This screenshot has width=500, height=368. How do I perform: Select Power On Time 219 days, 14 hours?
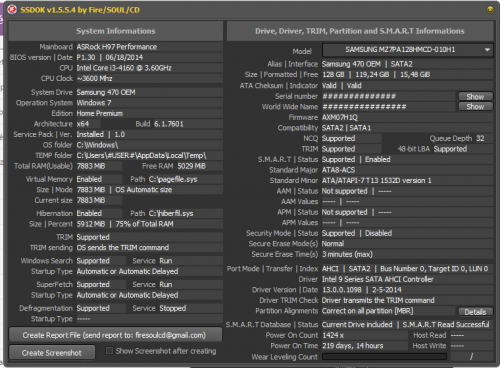coord(353,346)
